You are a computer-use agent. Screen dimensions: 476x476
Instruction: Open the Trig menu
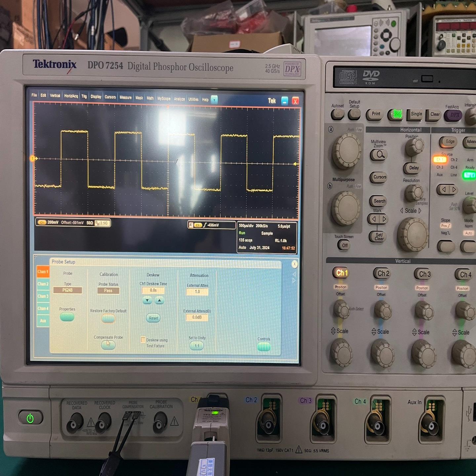(84, 96)
